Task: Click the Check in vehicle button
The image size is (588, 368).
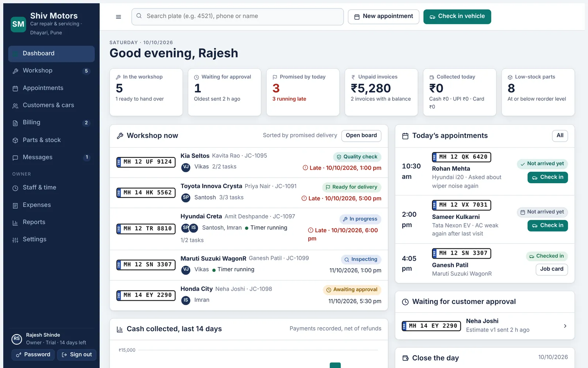Action: [457, 17]
